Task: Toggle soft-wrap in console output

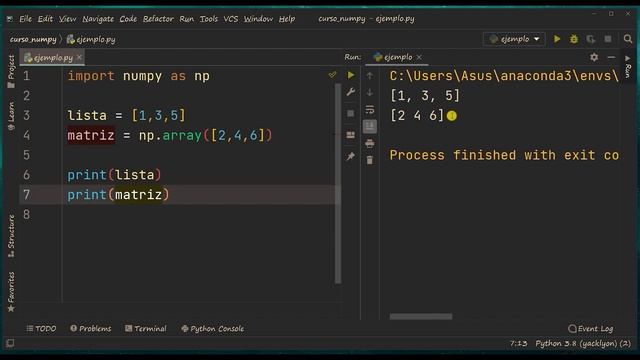Action: (x=370, y=109)
